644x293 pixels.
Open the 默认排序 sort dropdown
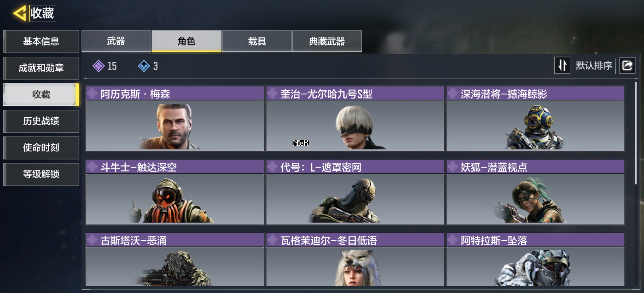(x=594, y=66)
